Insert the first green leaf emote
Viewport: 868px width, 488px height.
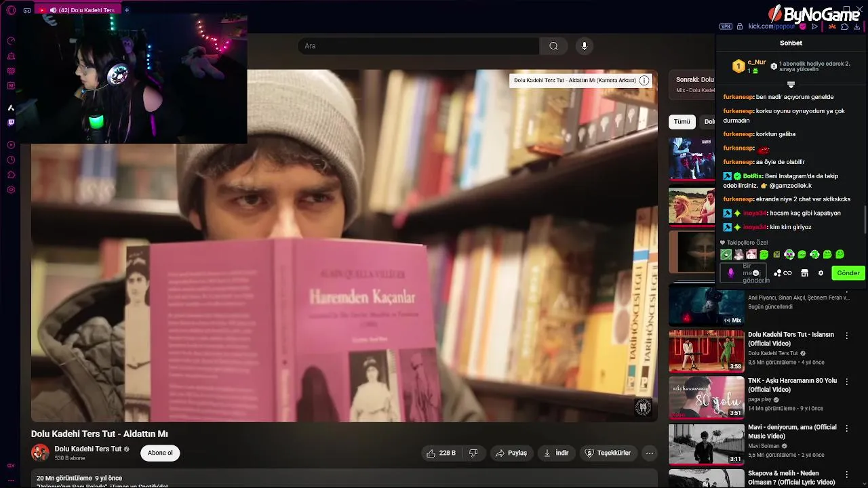click(x=726, y=255)
